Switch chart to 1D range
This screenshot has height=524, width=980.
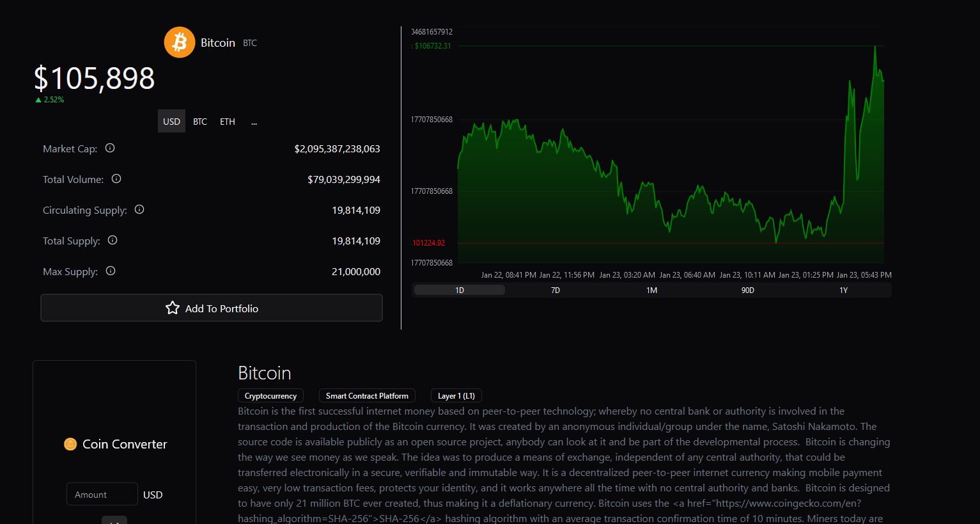coord(460,290)
